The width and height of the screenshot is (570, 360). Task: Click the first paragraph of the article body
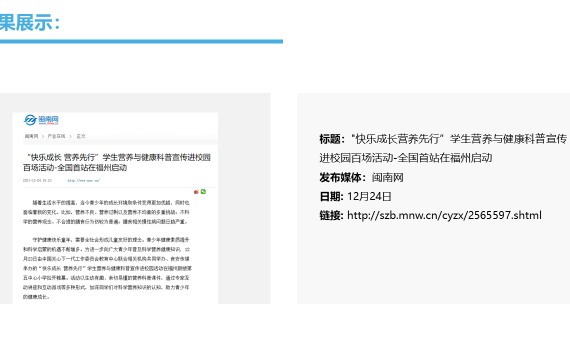click(x=106, y=212)
